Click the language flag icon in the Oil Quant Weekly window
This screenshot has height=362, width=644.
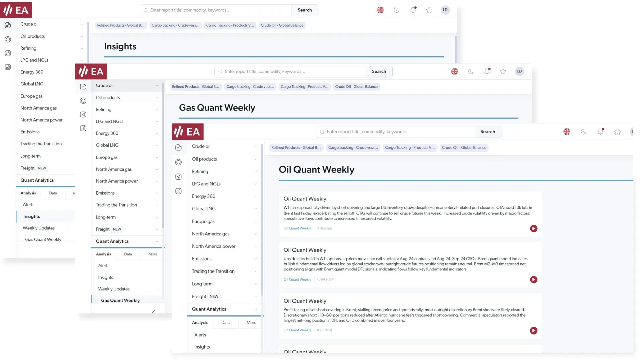pos(567,132)
